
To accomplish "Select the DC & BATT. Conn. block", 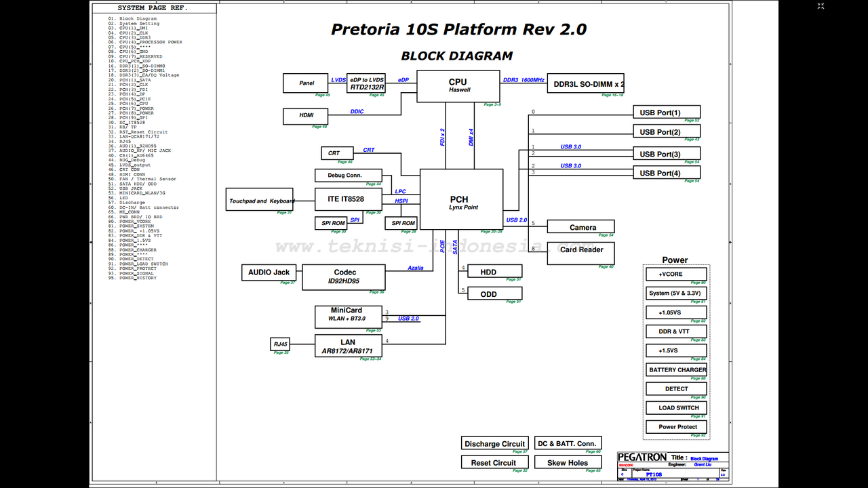I will click(x=568, y=443).
